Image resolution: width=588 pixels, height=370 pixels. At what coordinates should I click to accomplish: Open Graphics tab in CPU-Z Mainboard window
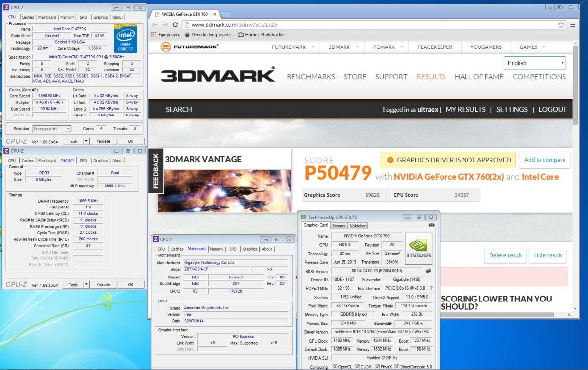pyautogui.click(x=250, y=249)
